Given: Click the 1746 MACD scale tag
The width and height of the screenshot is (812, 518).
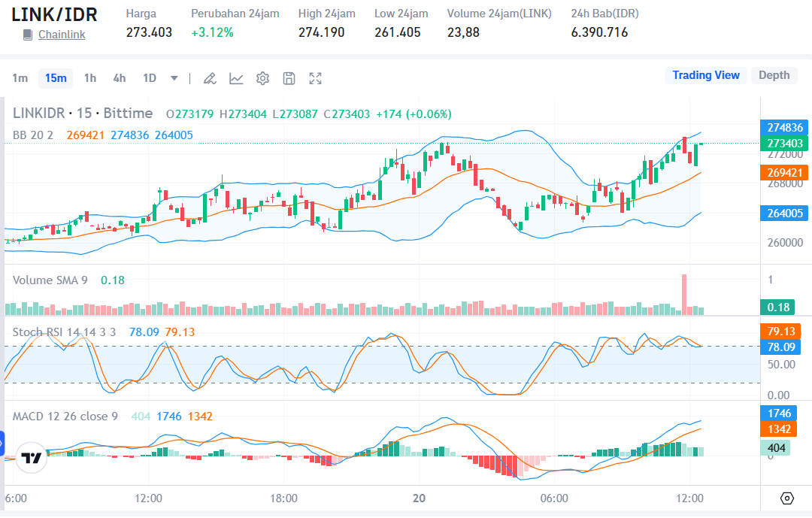Looking at the screenshot, I should (779, 413).
